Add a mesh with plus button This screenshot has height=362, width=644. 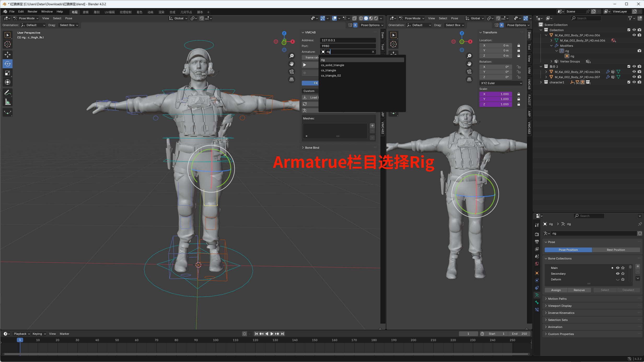pyautogui.click(x=372, y=126)
